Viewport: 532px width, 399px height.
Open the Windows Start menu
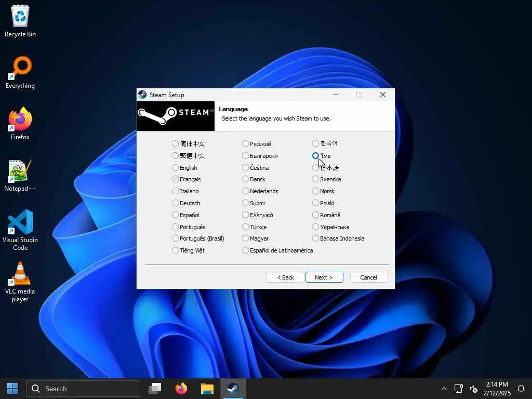pyautogui.click(x=12, y=389)
